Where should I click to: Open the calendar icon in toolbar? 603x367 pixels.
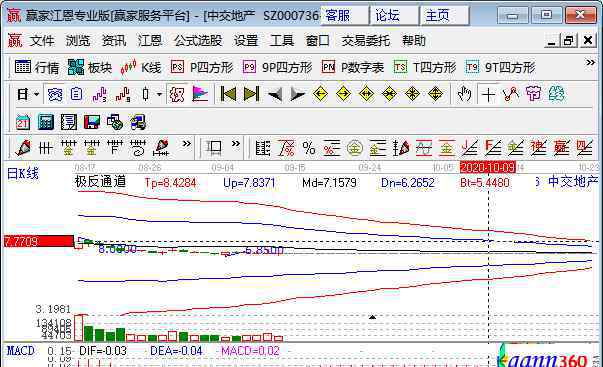(x=23, y=122)
